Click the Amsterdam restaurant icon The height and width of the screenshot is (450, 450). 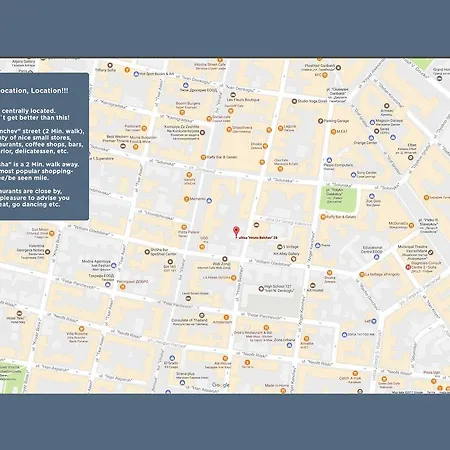pyautogui.click(x=226, y=317)
